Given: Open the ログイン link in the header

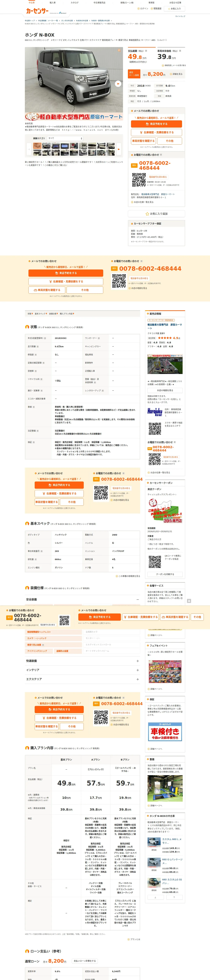Looking at the screenshot, I should point(143,8).
